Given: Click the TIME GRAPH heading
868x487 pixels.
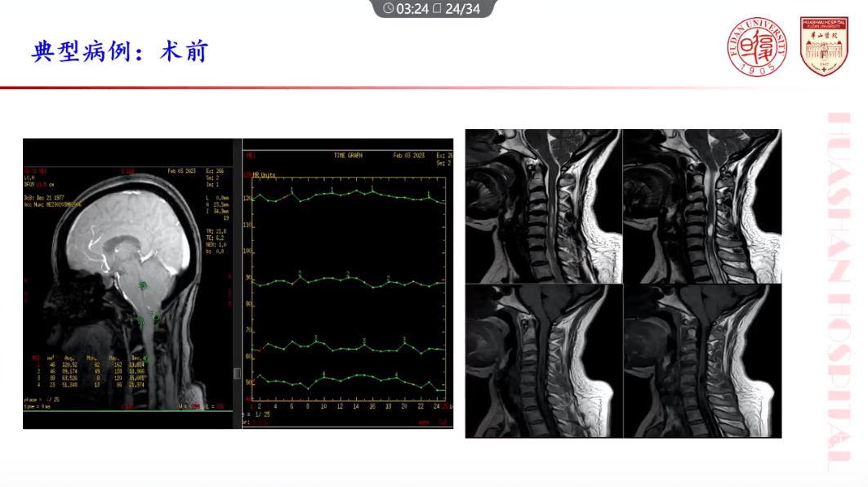Looking at the screenshot, I should pyautogui.click(x=348, y=156).
